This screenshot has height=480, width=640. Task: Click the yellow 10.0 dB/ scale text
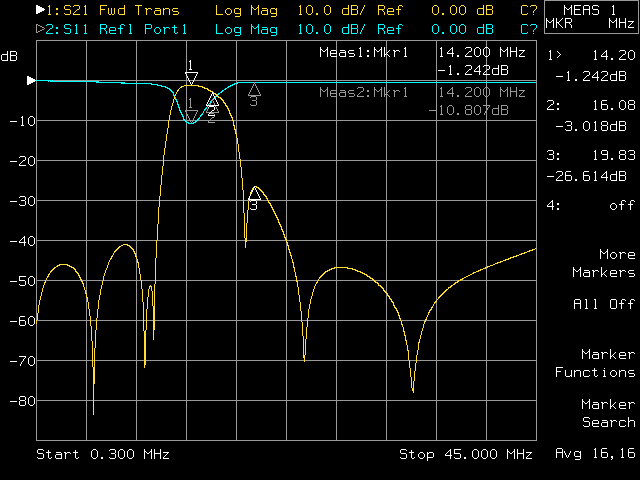click(x=331, y=11)
